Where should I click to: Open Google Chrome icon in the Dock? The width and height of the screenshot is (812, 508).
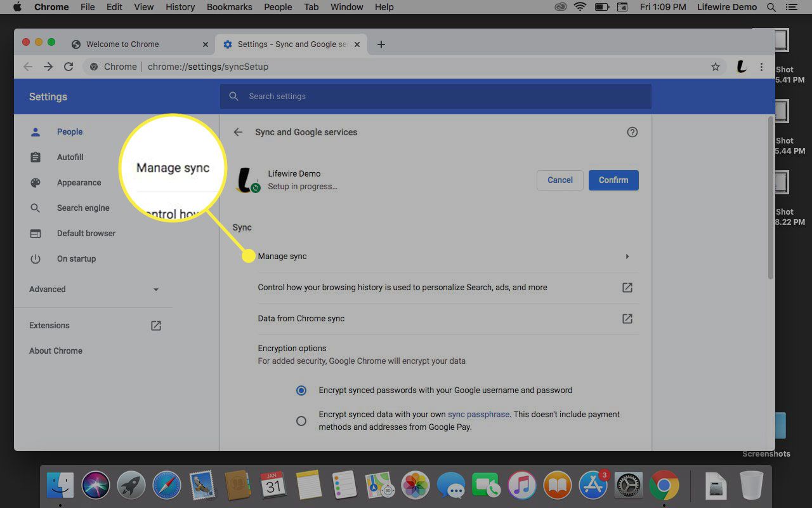pos(664,486)
